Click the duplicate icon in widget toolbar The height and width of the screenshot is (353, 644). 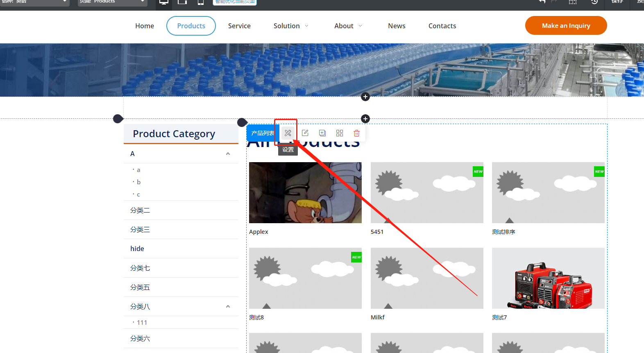click(322, 133)
